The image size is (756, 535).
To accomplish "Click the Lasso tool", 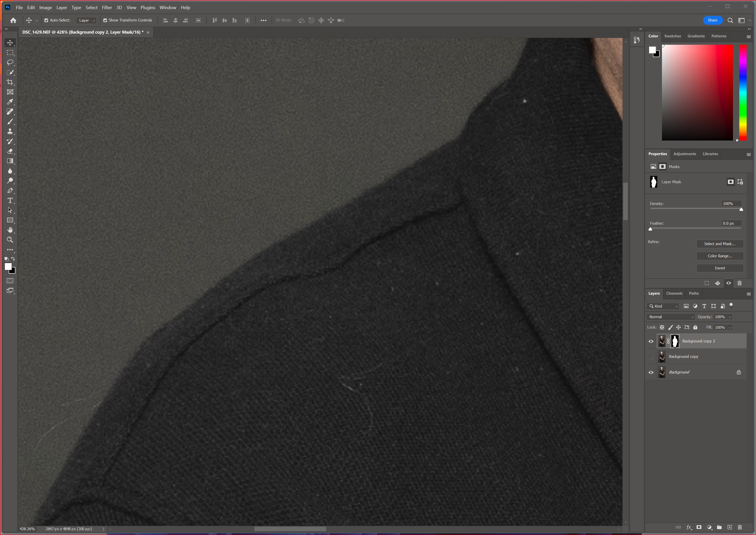I will [x=10, y=63].
